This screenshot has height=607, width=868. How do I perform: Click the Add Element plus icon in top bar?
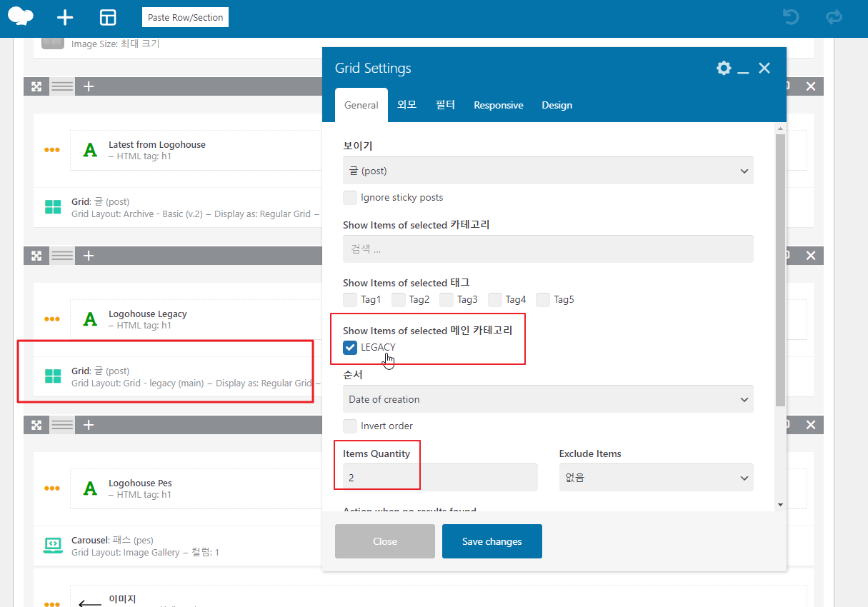[x=65, y=17]
